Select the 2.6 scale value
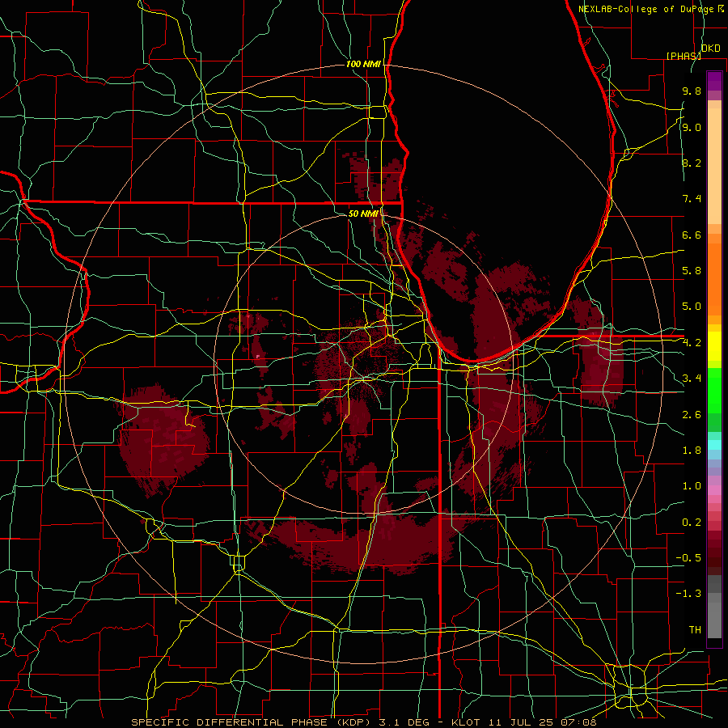728x728 pixels. click(x=692, y=415)
